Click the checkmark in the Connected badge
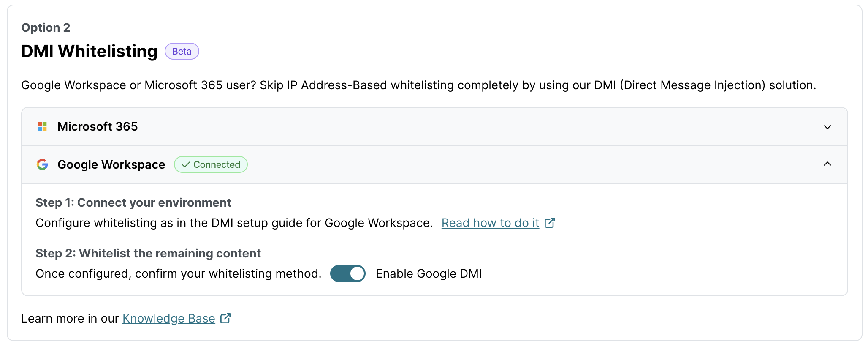868x350 pixels. click(x=186, y=164)
